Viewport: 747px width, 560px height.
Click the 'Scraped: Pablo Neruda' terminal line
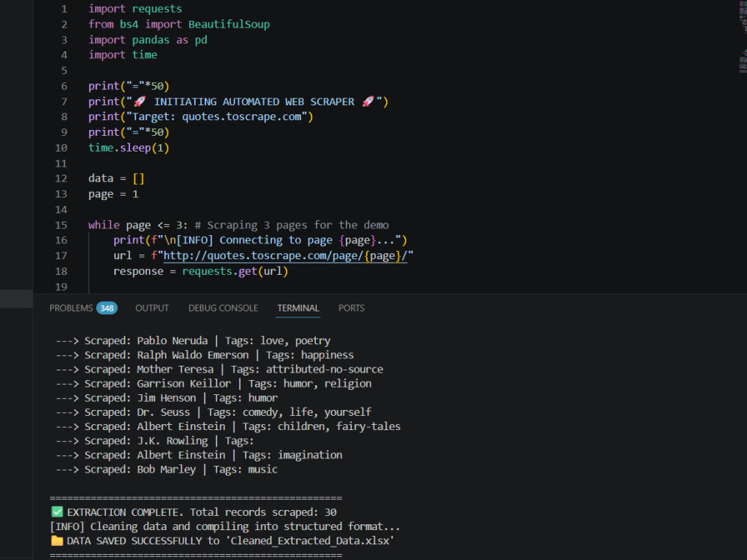click(x=193, y=341)
